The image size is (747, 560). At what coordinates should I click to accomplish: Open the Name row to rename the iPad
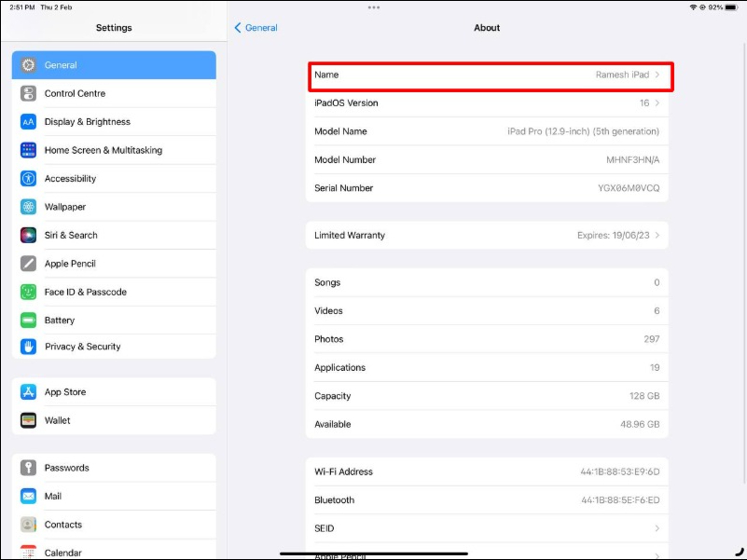pos(485,75)
